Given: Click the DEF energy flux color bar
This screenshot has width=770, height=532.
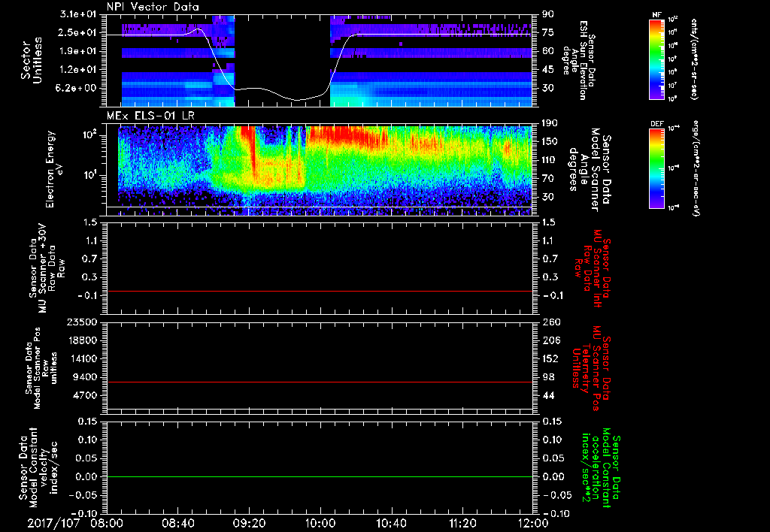Looking at the screenshot, I should (656, 168).
